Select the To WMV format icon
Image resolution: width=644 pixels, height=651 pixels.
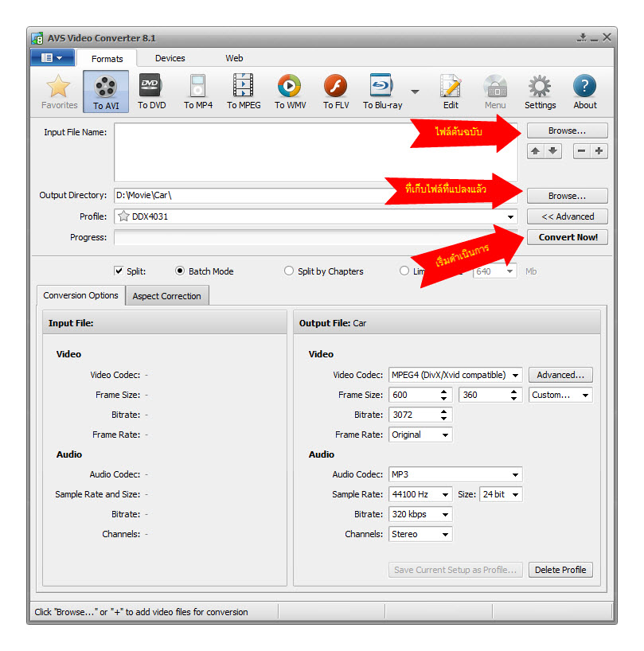290,92
